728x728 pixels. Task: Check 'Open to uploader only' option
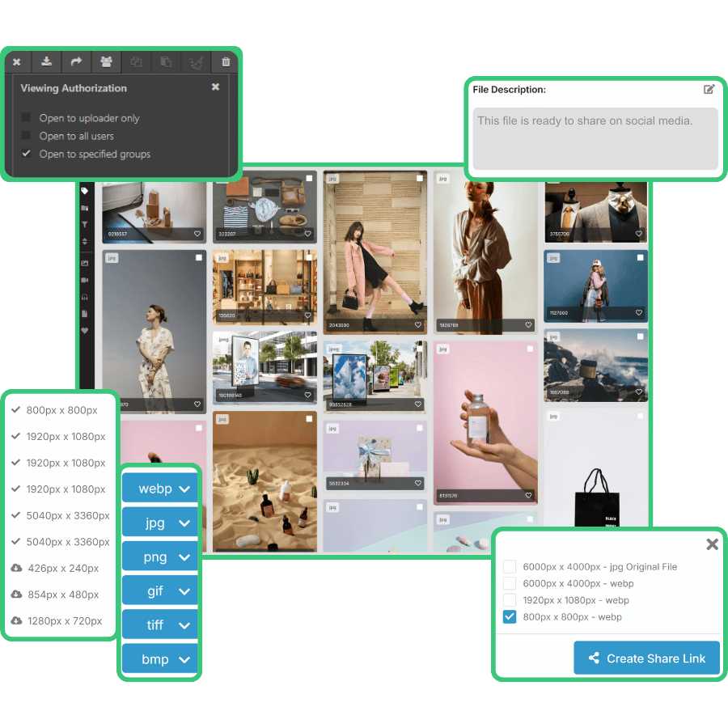tap(27, 118)
